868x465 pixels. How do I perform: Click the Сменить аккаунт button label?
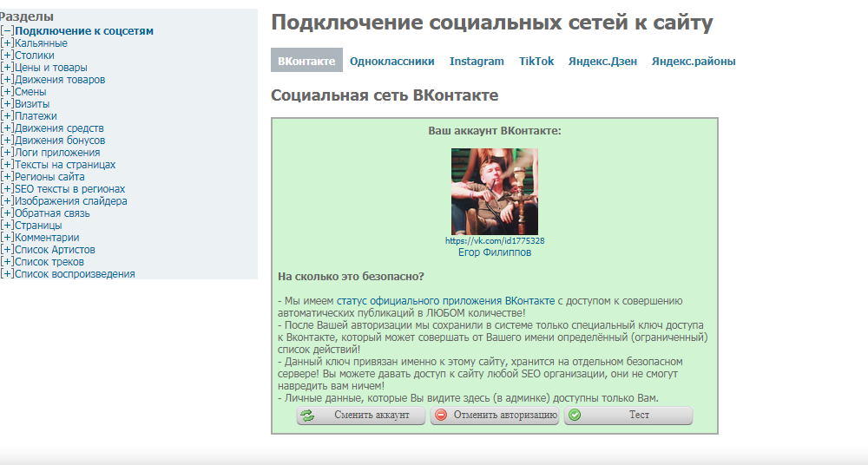click(372, 416)
